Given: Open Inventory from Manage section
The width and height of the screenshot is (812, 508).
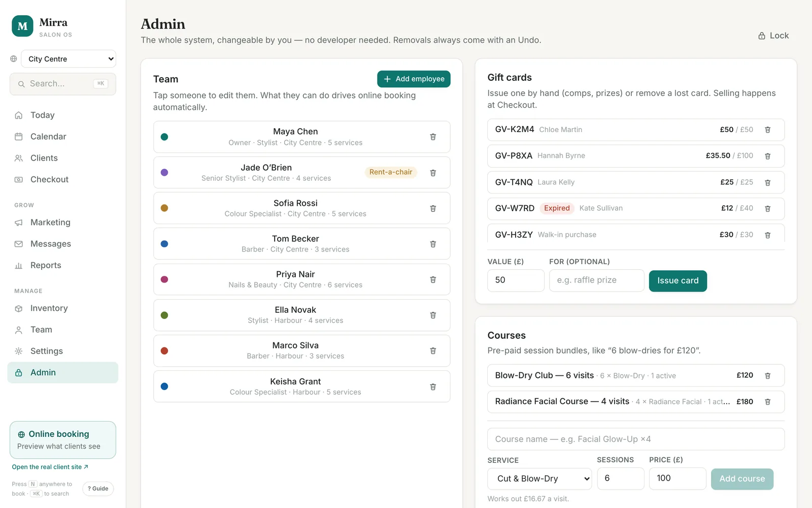Looking at the screenshot, I should click(x=63, y=308).
